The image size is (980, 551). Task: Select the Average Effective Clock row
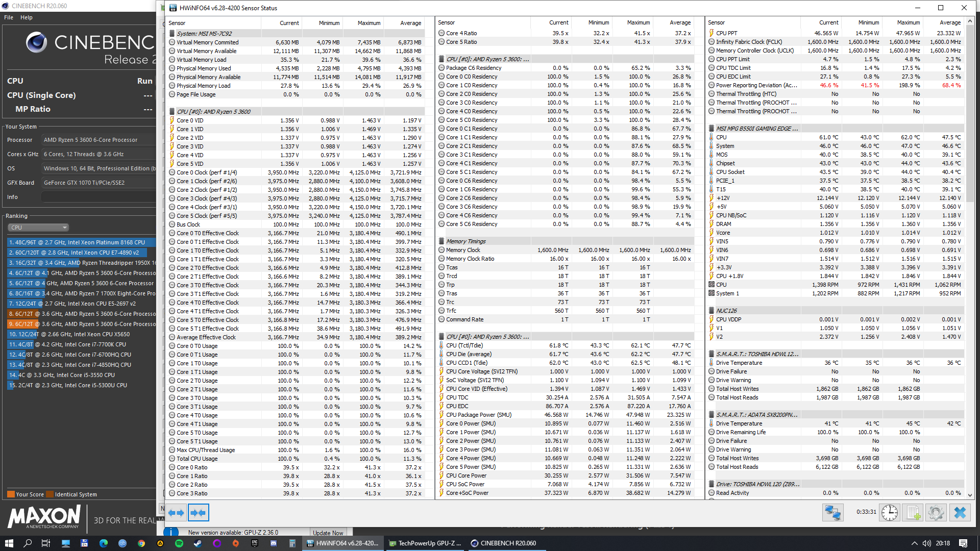(x=296, y=337)
